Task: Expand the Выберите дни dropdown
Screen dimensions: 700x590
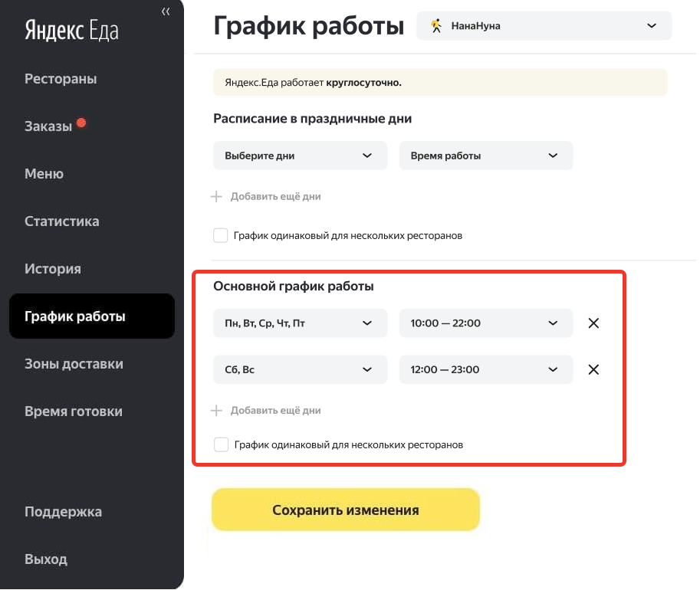Action: point(300,156)
